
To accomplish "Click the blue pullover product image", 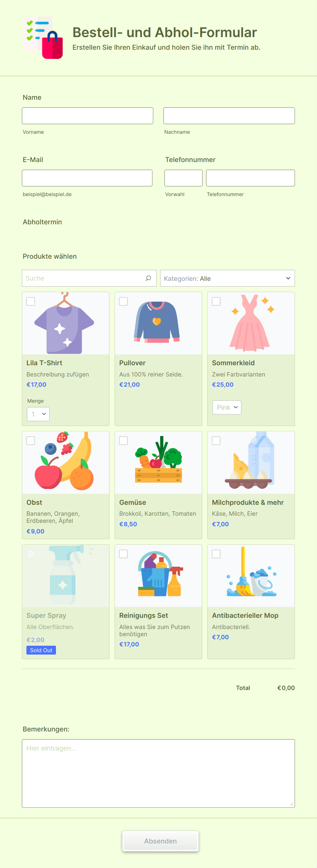I will click(x=157, y=322).
